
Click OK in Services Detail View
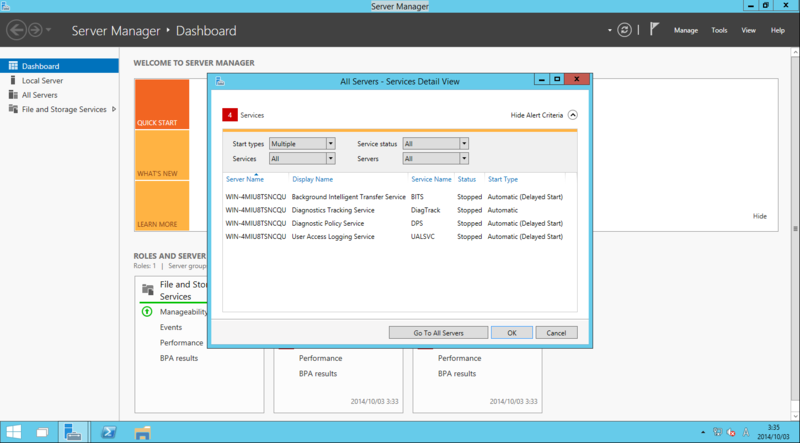click(512, 333)
